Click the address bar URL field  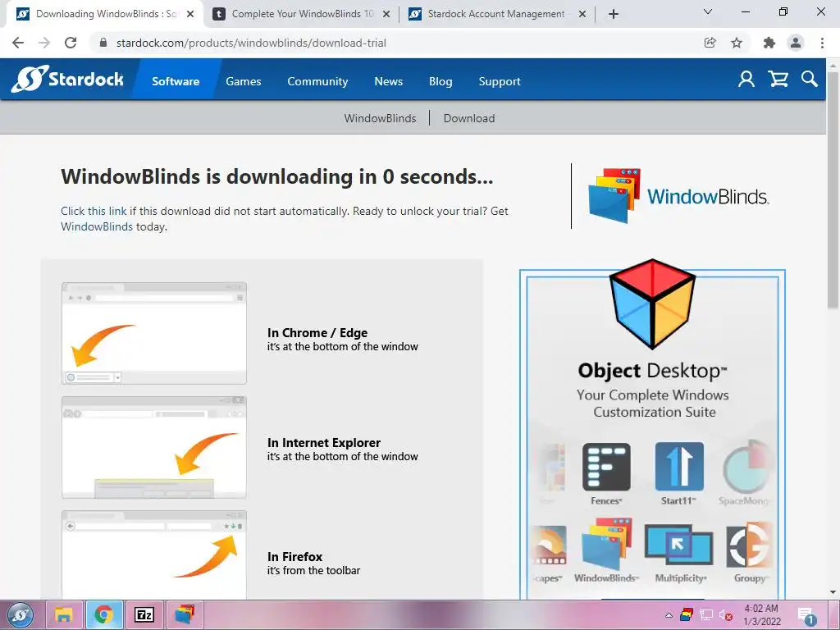pos(396,43)
